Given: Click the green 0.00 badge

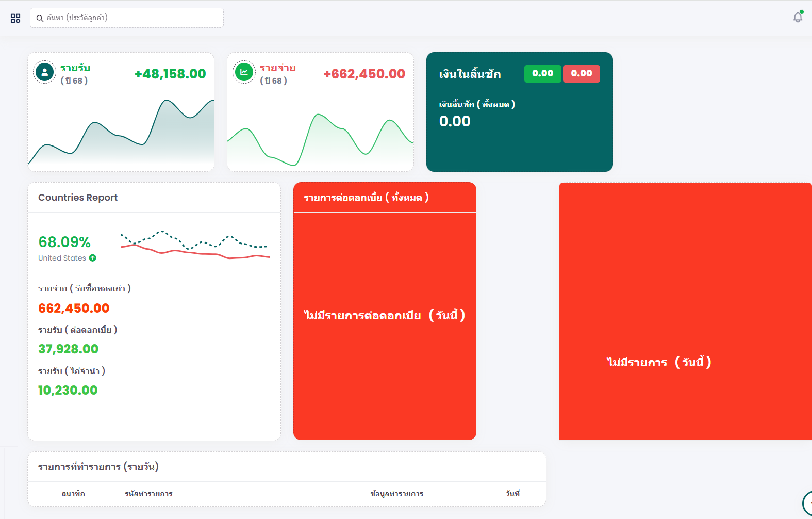Looking at the screenshot, I should click(x=542, y=73).
